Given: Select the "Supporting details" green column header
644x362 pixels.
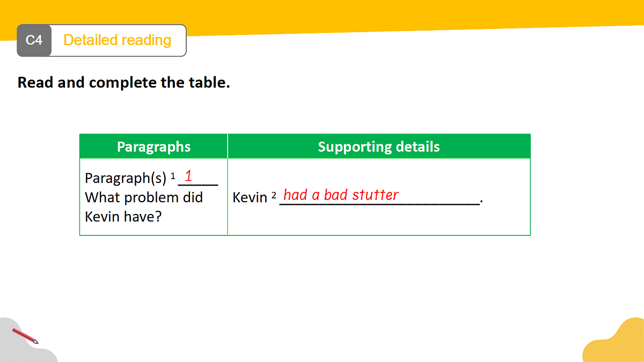Looking at the screenshot, I should [x=379, y=146].
